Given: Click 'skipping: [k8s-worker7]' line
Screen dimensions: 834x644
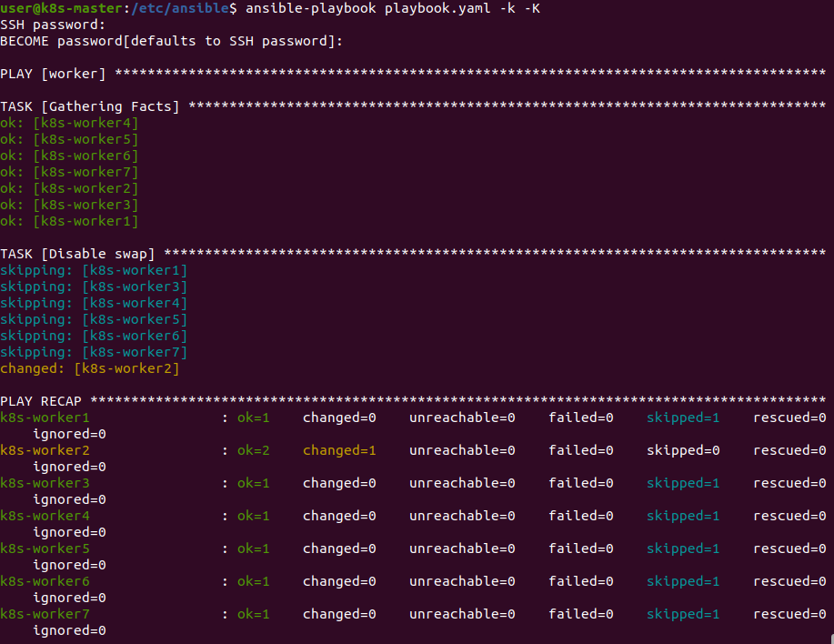Looking at the screenshot, I should 94,352.
